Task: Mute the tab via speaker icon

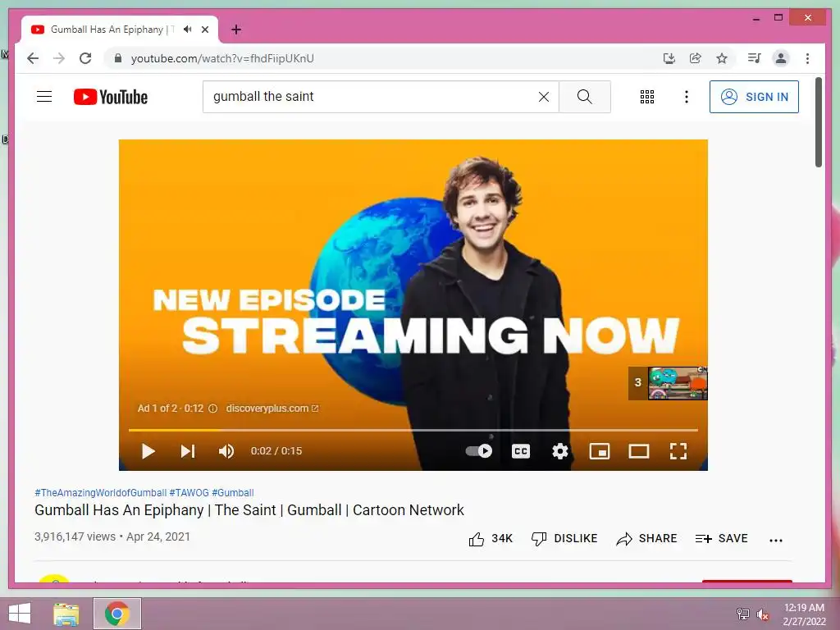Action: [x=188, y=30]
